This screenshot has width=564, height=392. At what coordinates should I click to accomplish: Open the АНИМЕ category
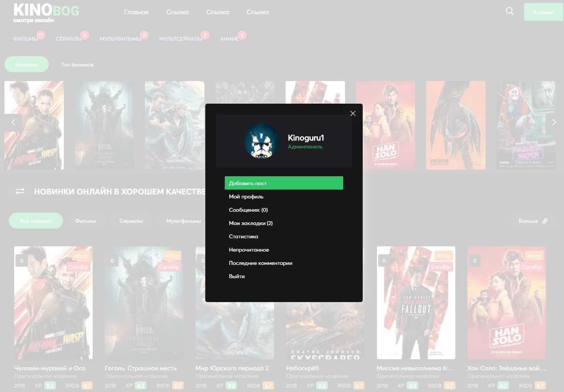point(229,39)
